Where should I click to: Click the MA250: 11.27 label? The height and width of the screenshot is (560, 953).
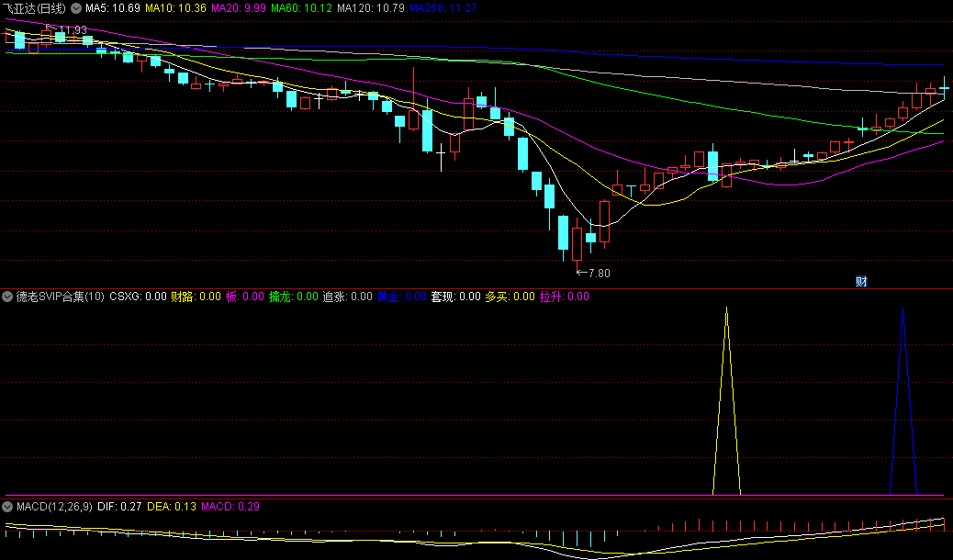tap(443, 8)
